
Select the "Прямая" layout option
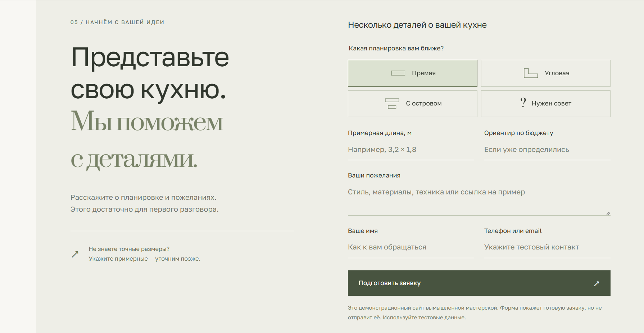(412, 73)
